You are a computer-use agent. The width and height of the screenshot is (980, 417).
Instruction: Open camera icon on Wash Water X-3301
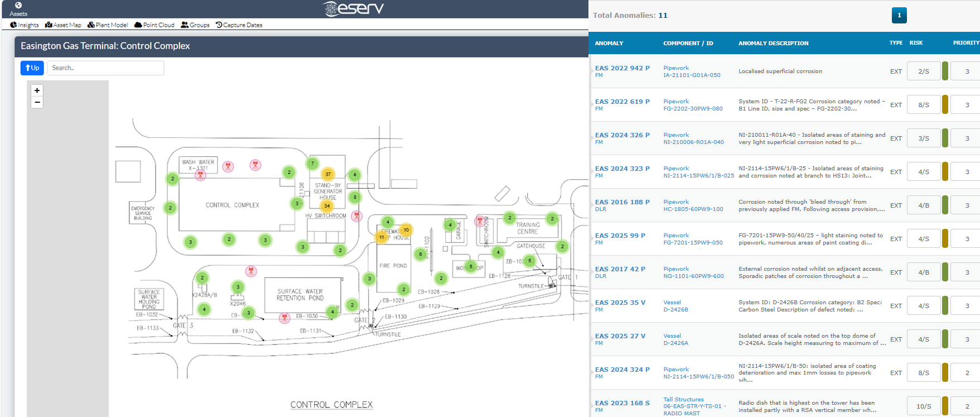[200, 175]
